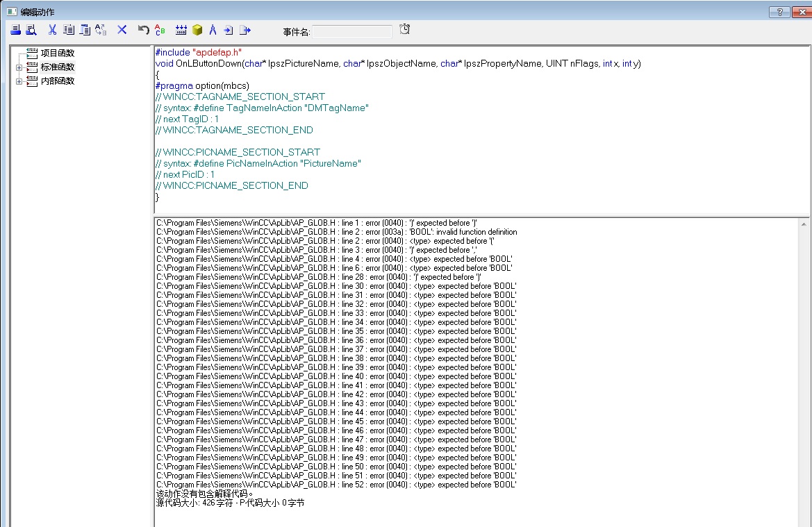
Task: Click the WINCC:TAGNAME_SECTION_START comment line
Action: [240, 97]
